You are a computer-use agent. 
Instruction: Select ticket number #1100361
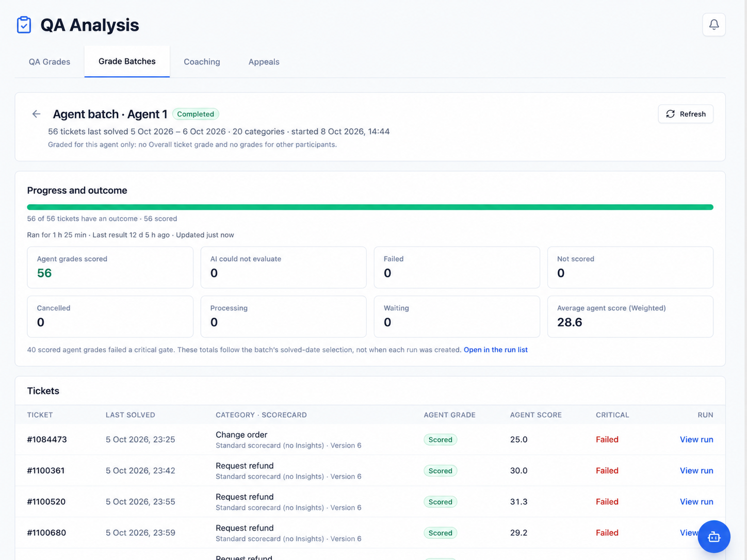tap(46, 470)
